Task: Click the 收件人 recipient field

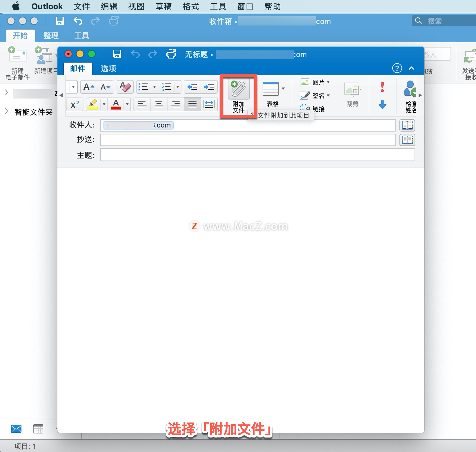Action: pos(248,125)
